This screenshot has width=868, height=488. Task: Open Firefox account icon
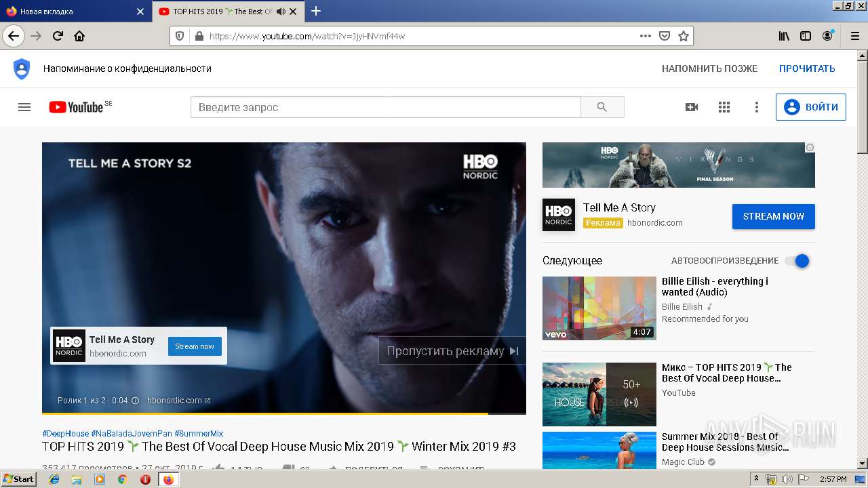pos(827,36)
